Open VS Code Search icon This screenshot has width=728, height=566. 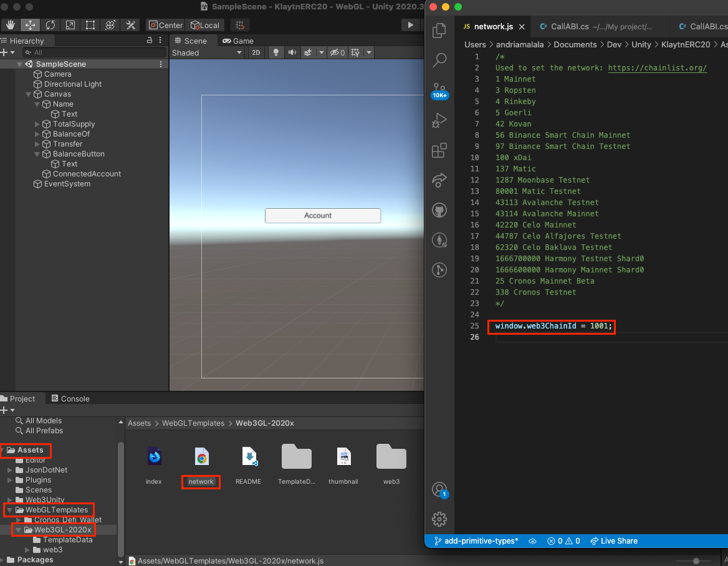439,60
